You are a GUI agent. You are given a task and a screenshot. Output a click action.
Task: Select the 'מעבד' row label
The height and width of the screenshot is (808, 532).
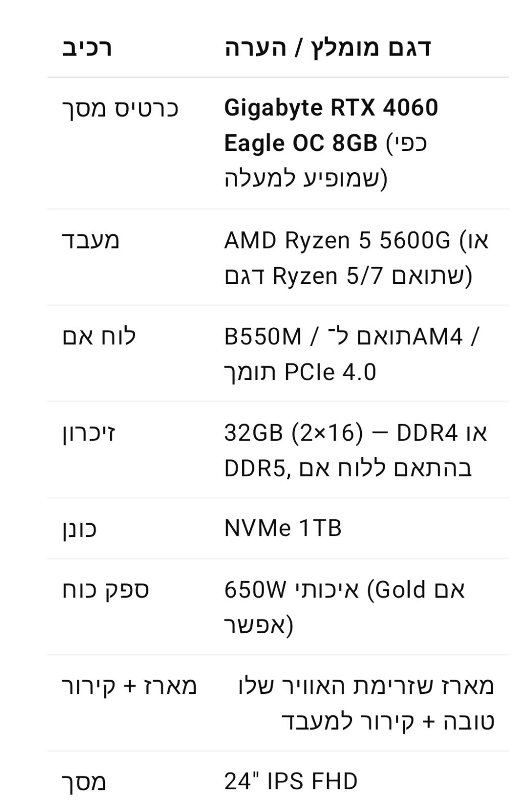[x=91, y=240]
